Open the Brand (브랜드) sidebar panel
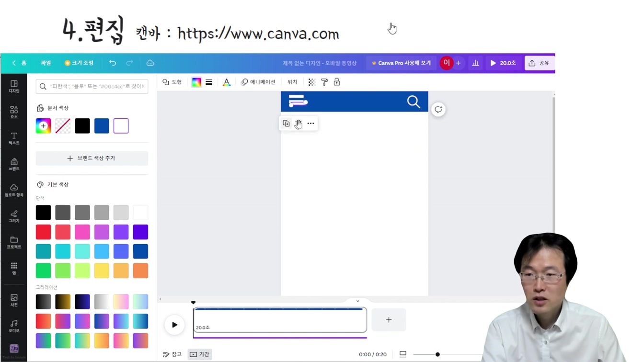Viewport: 644px width, 362px height. (x=14, y=164)
